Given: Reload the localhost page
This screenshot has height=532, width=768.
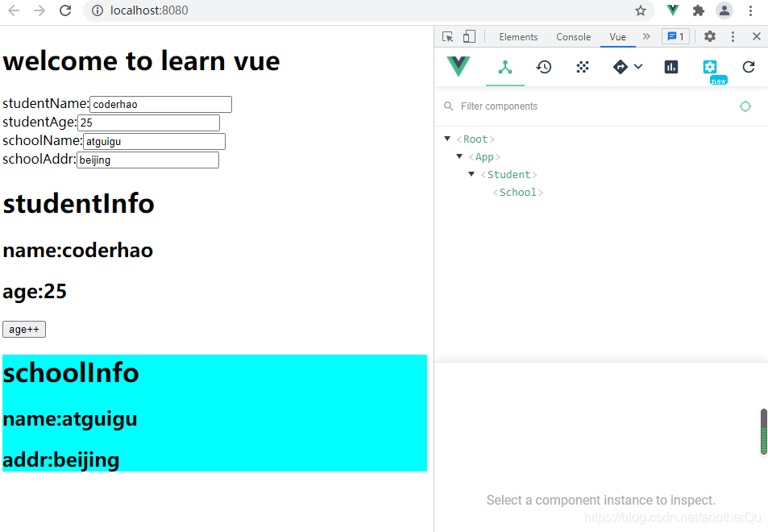Looking at the screenshot, I should pos(65,10).
